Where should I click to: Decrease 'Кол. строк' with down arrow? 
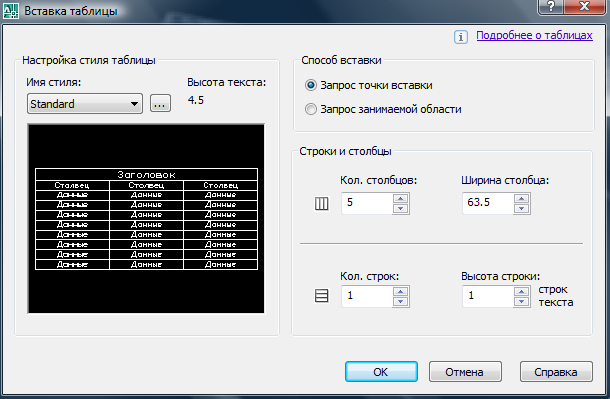pos(400,301)
